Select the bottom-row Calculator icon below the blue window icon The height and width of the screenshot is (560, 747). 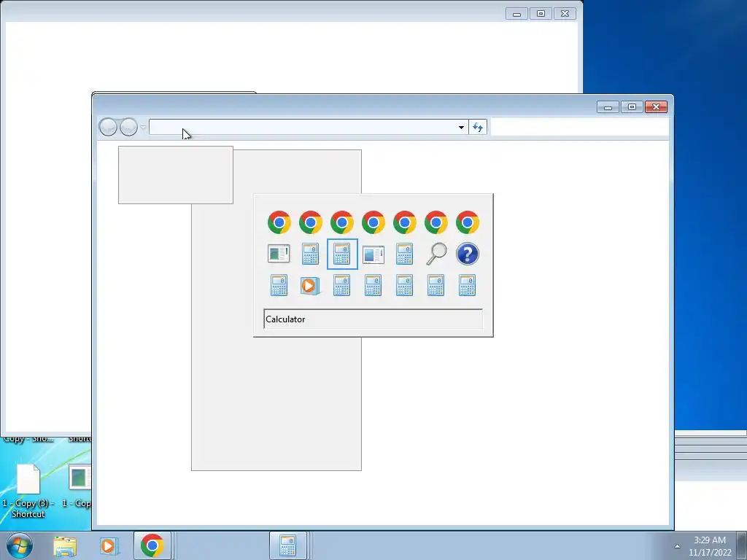(x=373, y=285)
